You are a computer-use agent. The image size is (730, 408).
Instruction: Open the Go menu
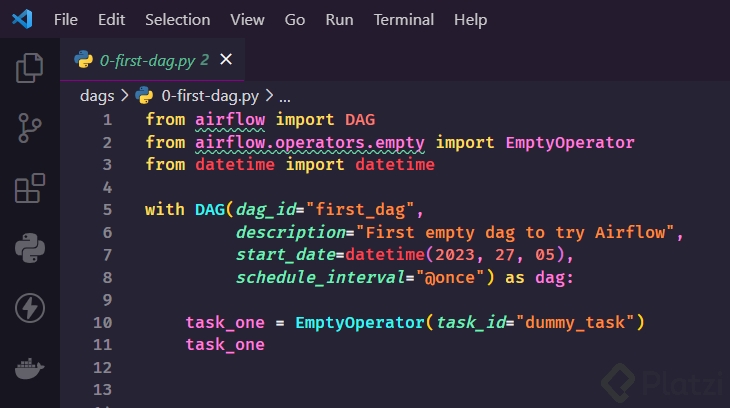tap(295, 20)
